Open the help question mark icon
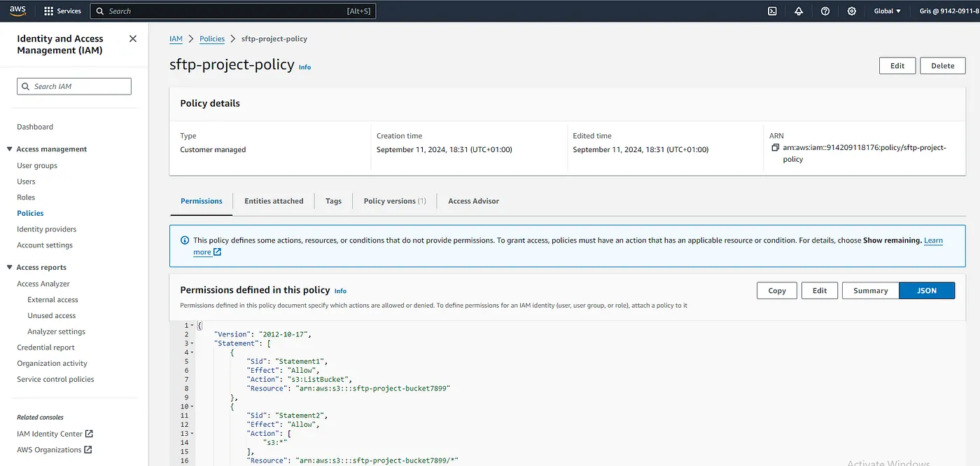The height and width of the screenshot is (466, 980). click(825, 11)
